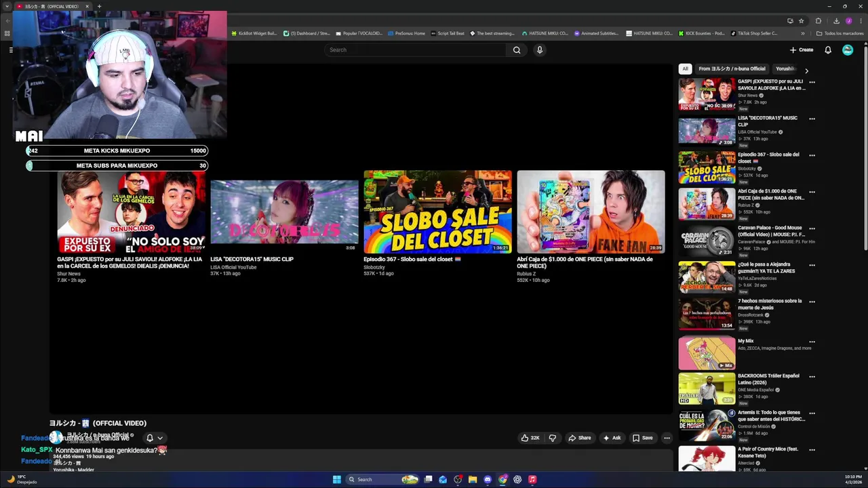Image resolution: width=868 pixels, height=488 pixels.
Task: Open options menu for LiSA DECOTORA15 sidebar video
Action: (812, 119)
